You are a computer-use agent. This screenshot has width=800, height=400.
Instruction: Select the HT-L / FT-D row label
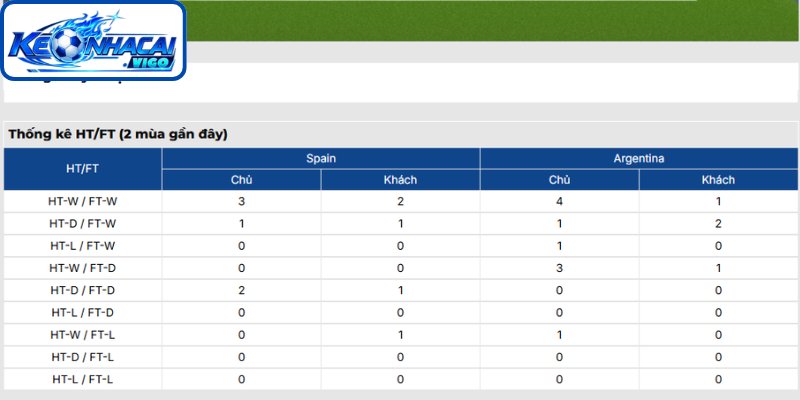click(x=83, y=312)
